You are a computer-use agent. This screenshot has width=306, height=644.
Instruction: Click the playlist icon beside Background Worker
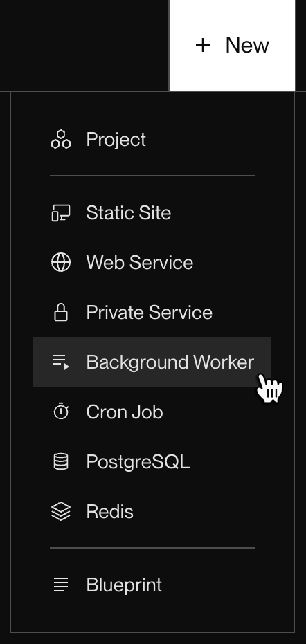(x=61, y=362)
